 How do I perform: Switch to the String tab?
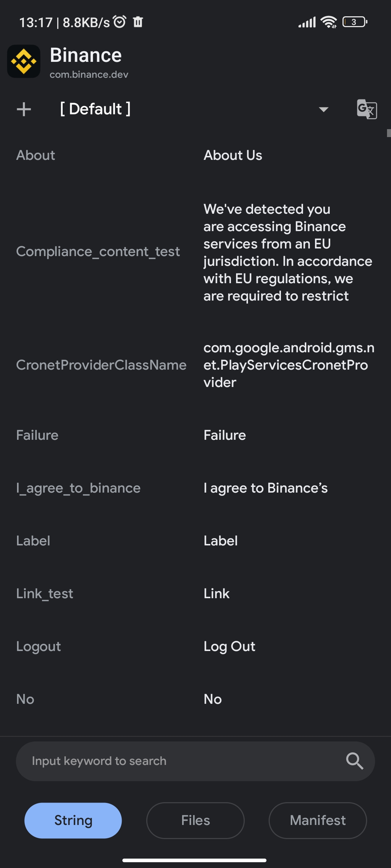[x=73, y=820]
